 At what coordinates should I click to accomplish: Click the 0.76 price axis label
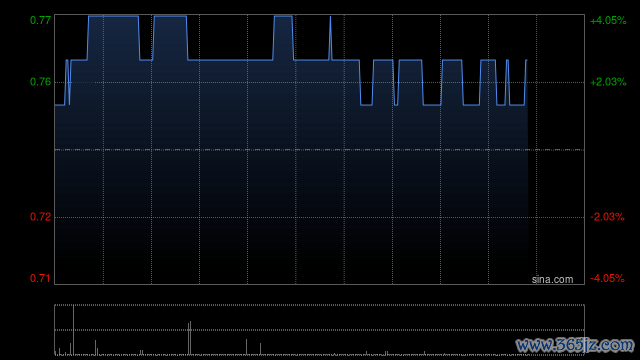tap(40, 82)
